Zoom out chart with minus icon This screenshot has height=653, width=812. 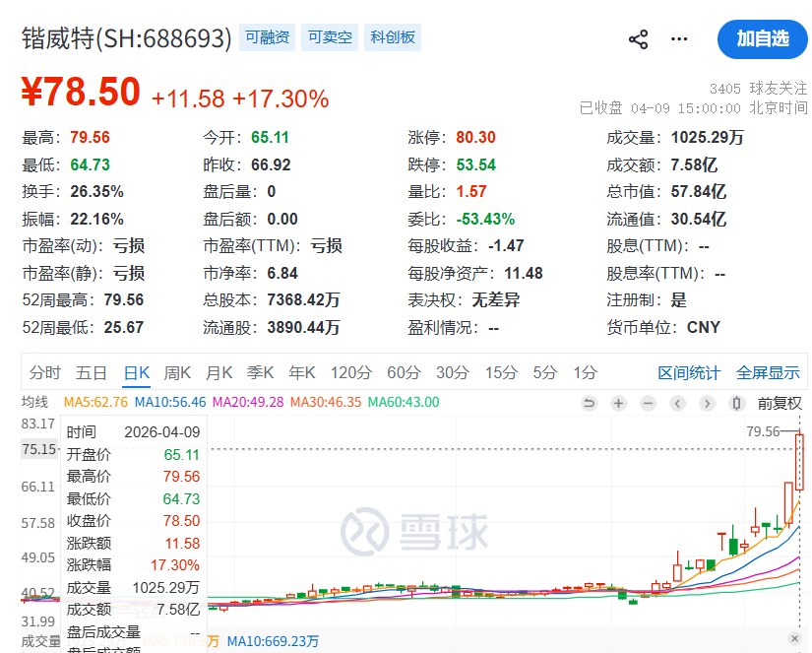coord(648,403)
